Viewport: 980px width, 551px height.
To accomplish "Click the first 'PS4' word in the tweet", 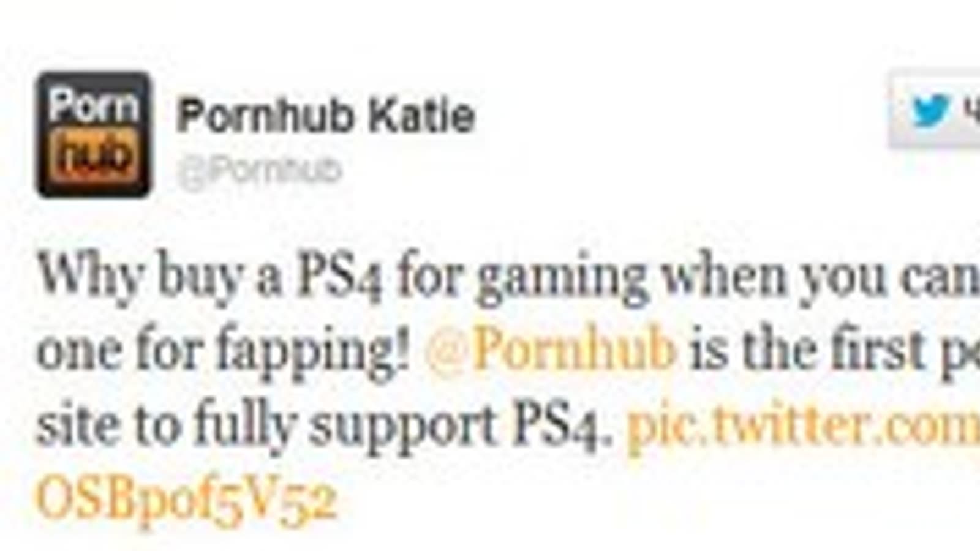I will click(x=340, y=277).
